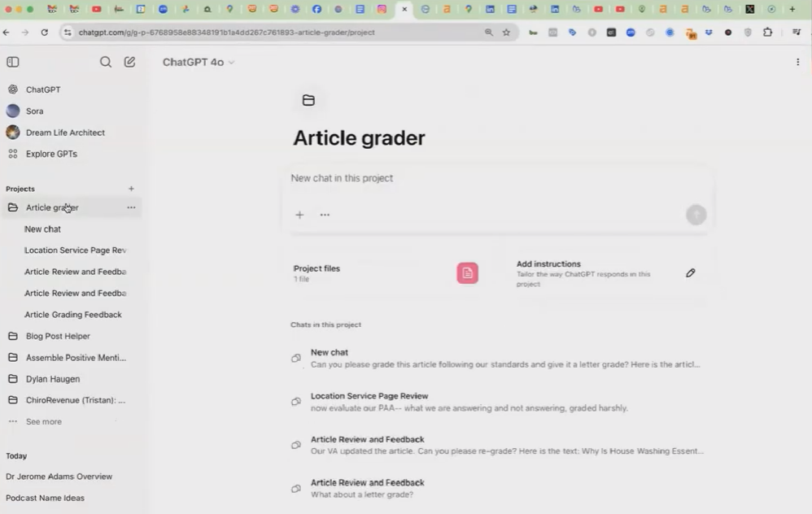Image resolution: width=812 pixels, height=514 pixels.
Task: Open a new browser tab with plus
Action: pos(792,9)
